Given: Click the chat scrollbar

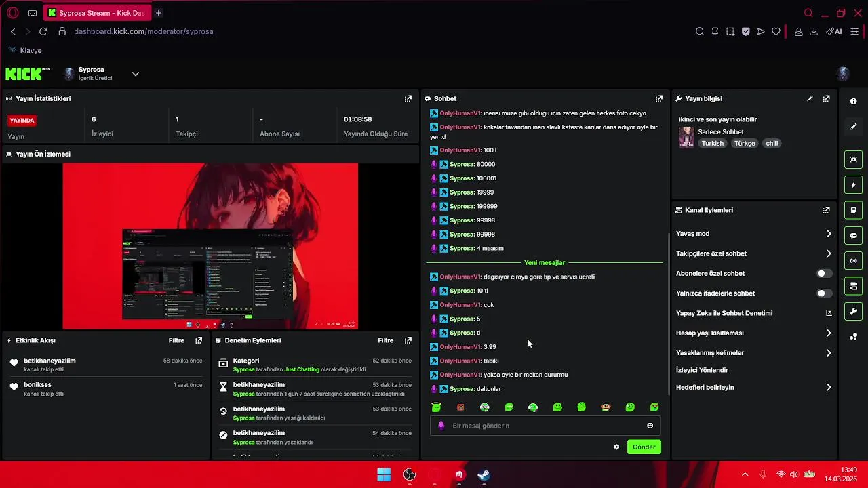Looking at the screenshot, I should 669,315.
